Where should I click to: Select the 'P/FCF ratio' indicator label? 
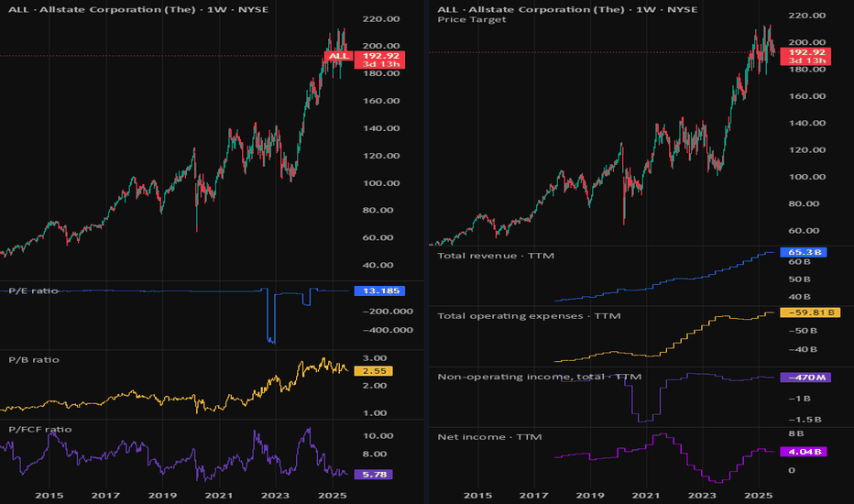[39, 430]
